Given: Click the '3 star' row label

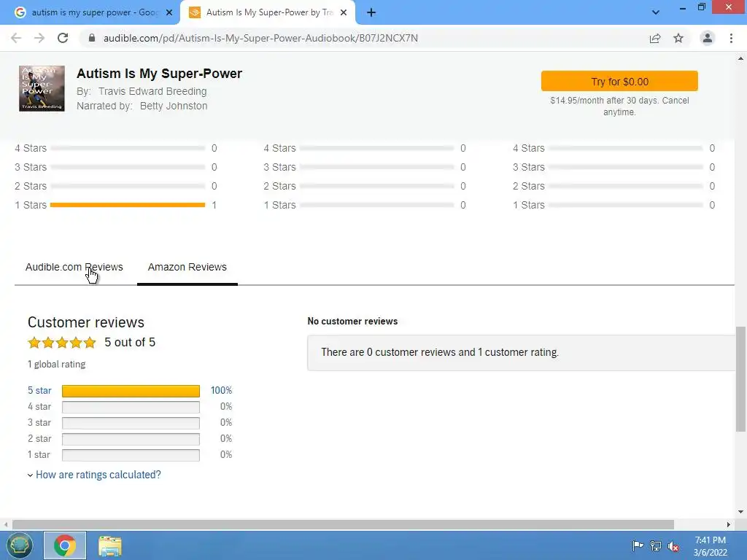Looking at the screenshot, I should (39, 423).
